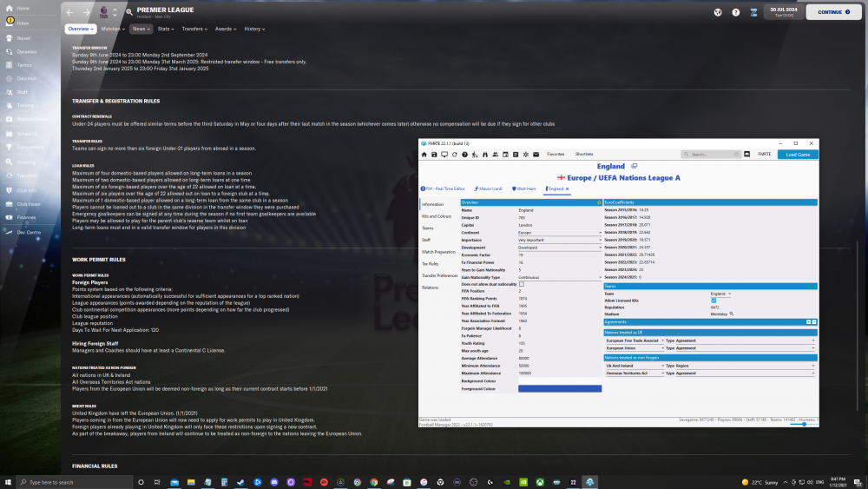This screenshot has width=868, height=489.
Task: Click the Football Manager search magnifier icon
Action: (x=129, y=12)
